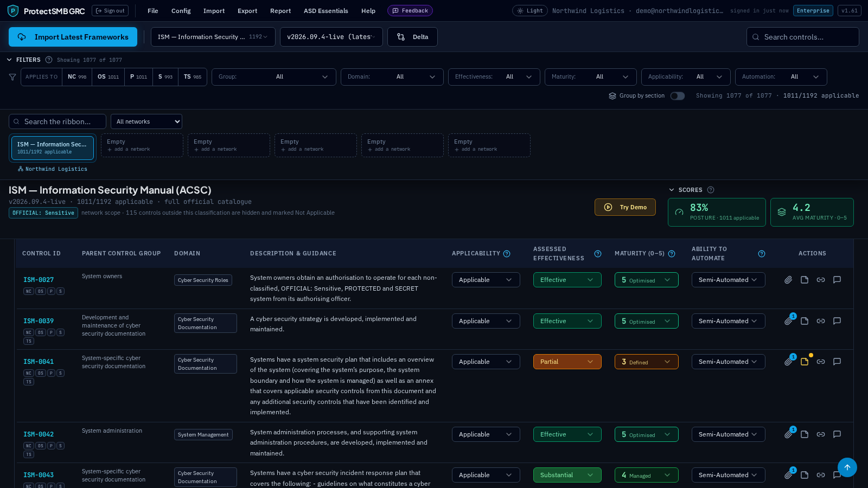The height and width of the screenshot is (488, 868).
Task: Click the Sign out button
Action: [110, 11]
